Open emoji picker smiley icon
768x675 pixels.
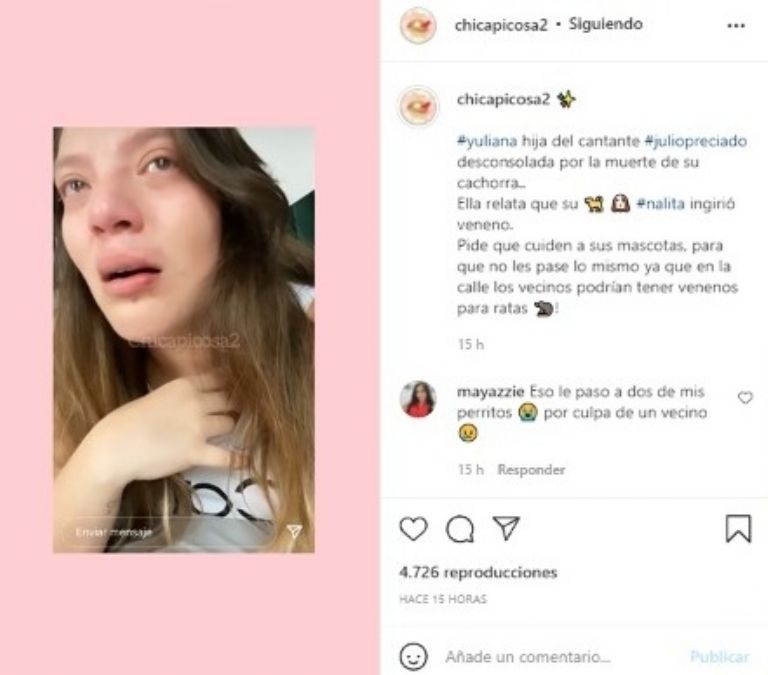pos(413,656)
